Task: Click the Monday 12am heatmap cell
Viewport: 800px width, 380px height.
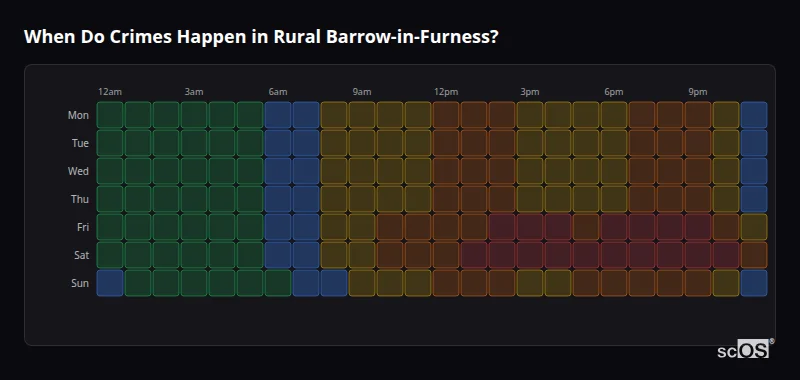Action: coord(110,115)
